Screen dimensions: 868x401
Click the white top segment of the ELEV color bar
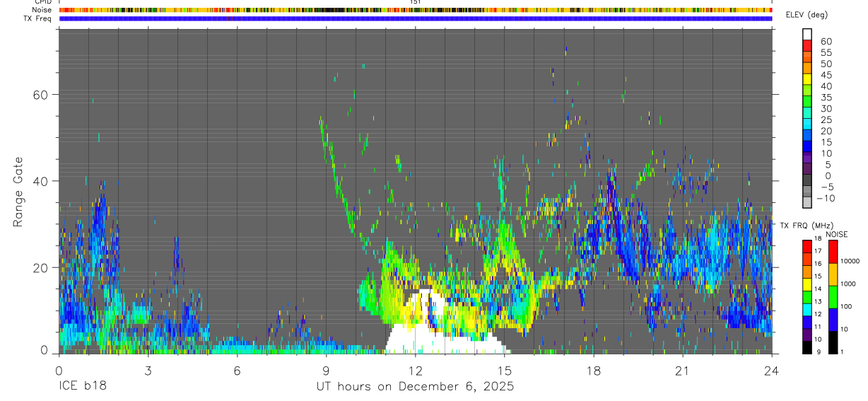[x=807, y=35]
